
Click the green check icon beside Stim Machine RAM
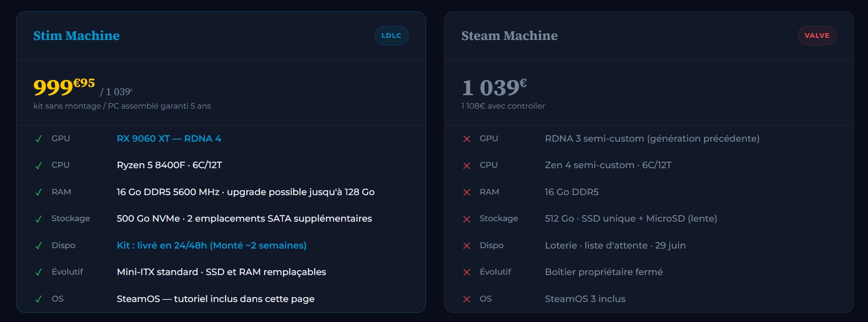click(38, 193)
